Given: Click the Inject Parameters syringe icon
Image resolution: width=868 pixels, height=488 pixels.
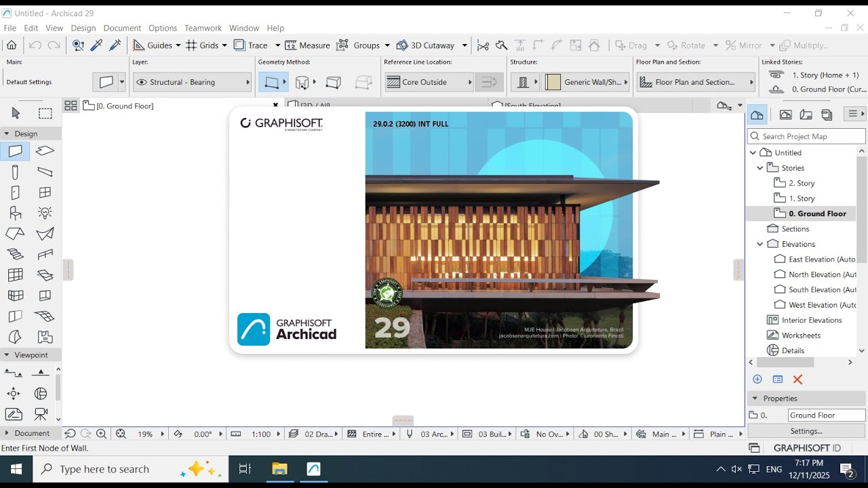Looking at the screenshot, I should coord(115,45).
